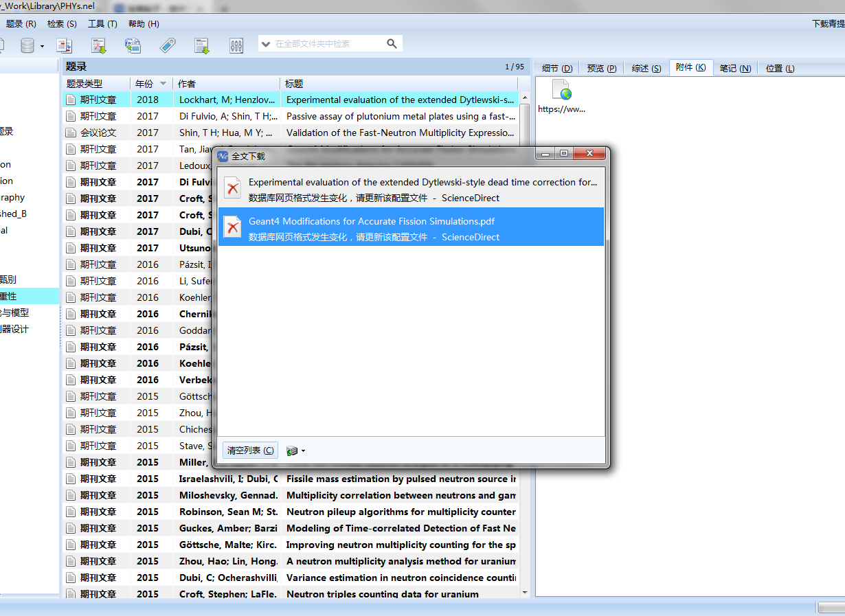Open the options sliders toolbar icon

236,46
